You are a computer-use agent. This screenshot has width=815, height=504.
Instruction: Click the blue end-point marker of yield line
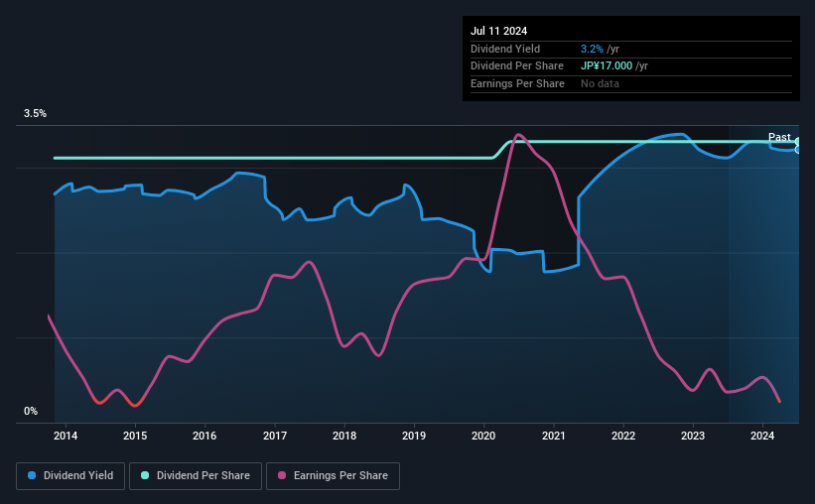[x=798, y=150]
